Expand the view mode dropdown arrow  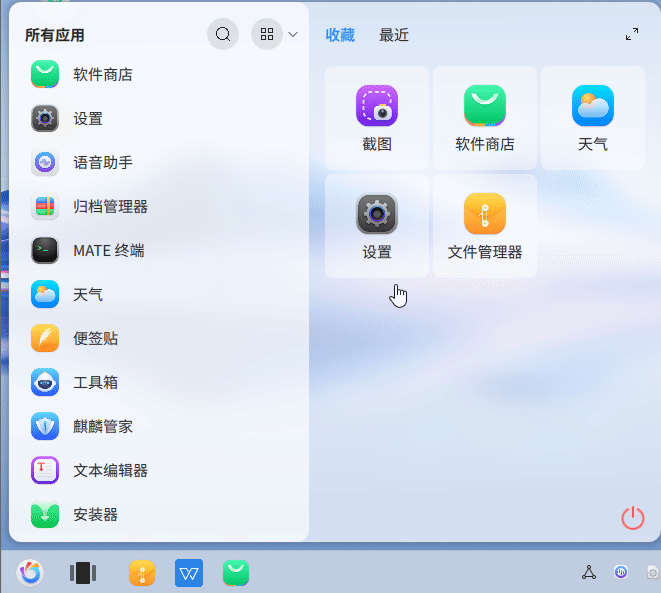[293, 35]
